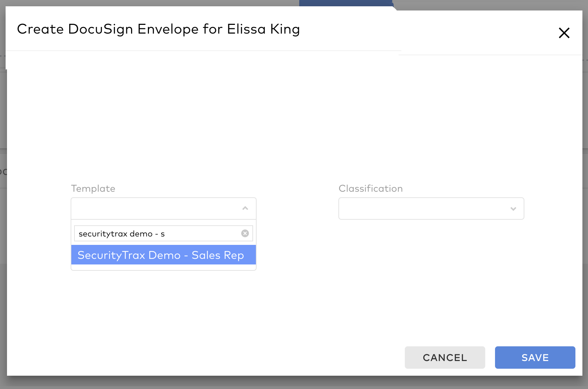Click the Template field label
Image resolution: width=588 pixels, height=389 pixels.
click(x=93, y=189)
